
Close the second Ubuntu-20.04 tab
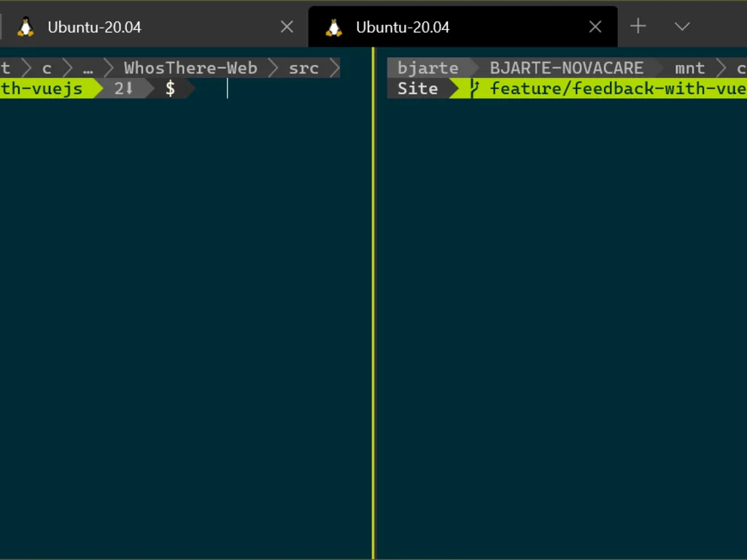click(595, 27)
